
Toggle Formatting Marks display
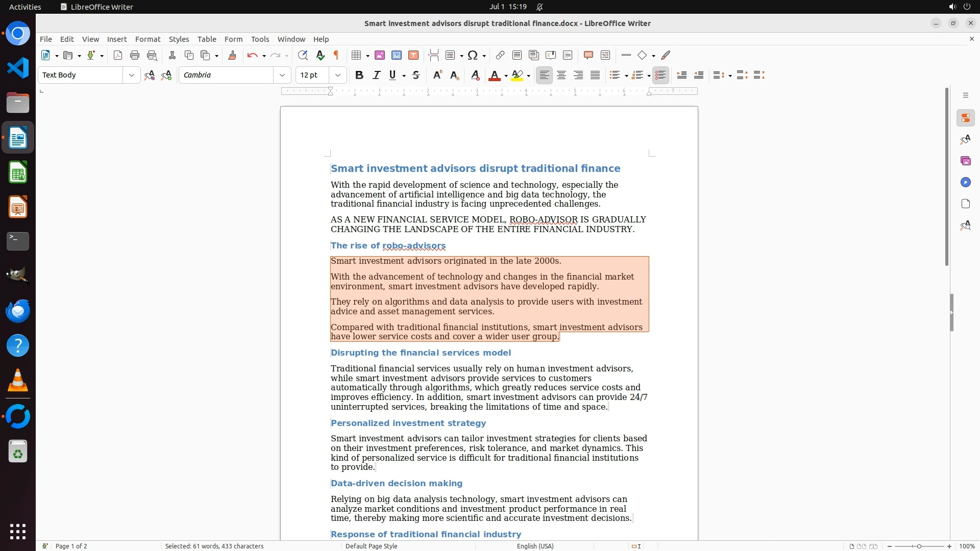click(336, 55)
